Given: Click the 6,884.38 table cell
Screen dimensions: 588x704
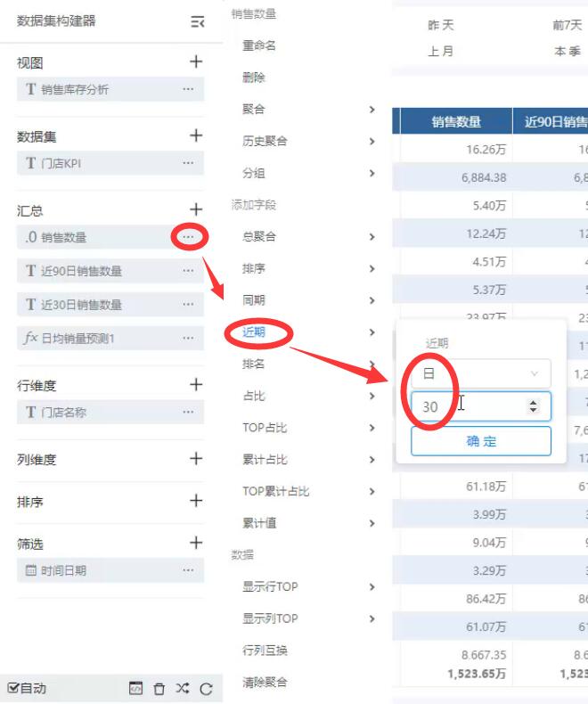Looking at the screenshot, I should (456, 177).
